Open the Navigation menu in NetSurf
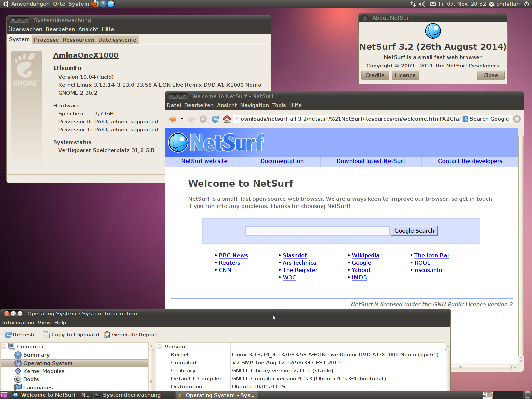Image resolution: width=532 pixels, height=399 pixels. [x=254, y=105]
